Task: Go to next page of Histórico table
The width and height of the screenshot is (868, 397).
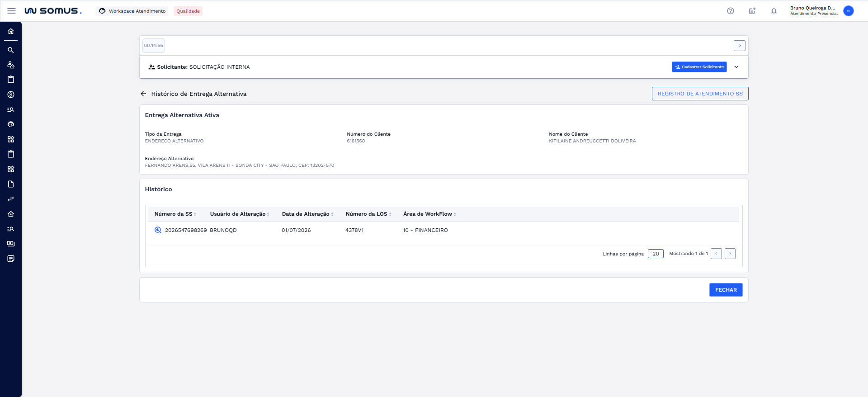Action: click(x=730, y=254)
